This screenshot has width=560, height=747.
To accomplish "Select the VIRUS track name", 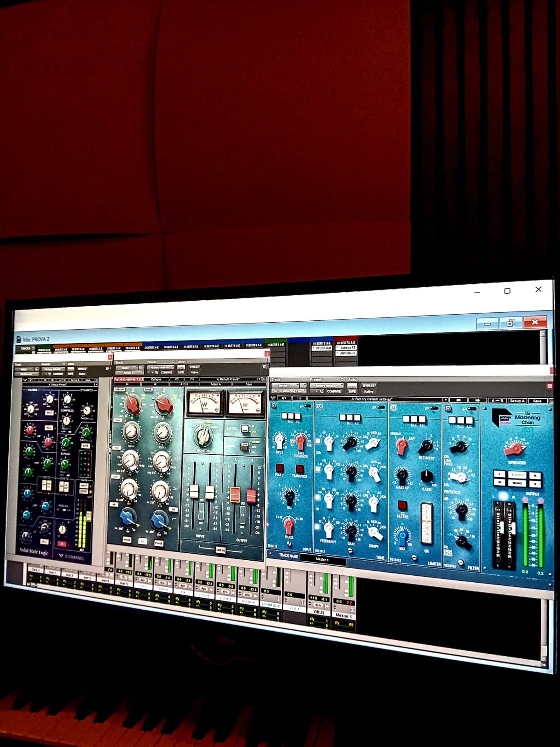I will pos(319,612).
